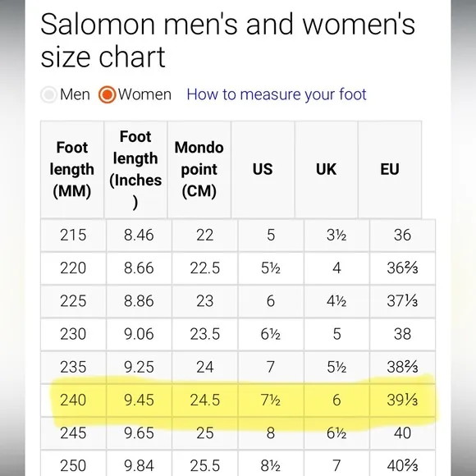Click the highlighted 240 foot length cell
Screen dimensions: 476x476
(73, 400)
